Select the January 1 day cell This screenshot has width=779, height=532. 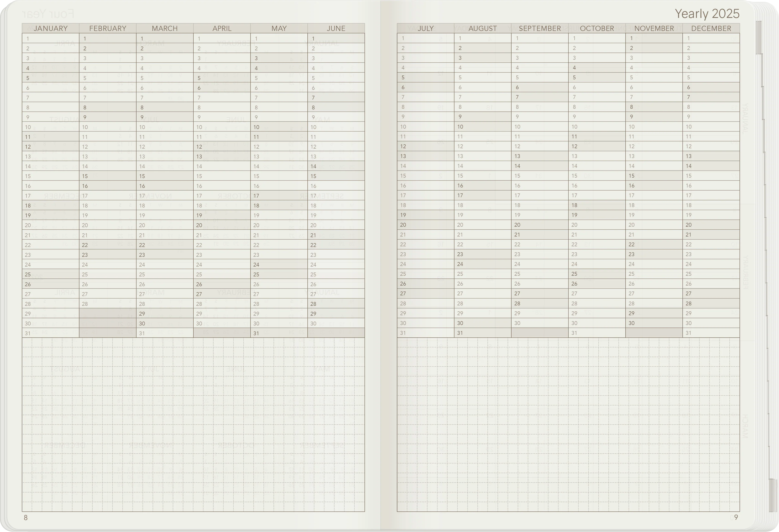pos(51,39)
